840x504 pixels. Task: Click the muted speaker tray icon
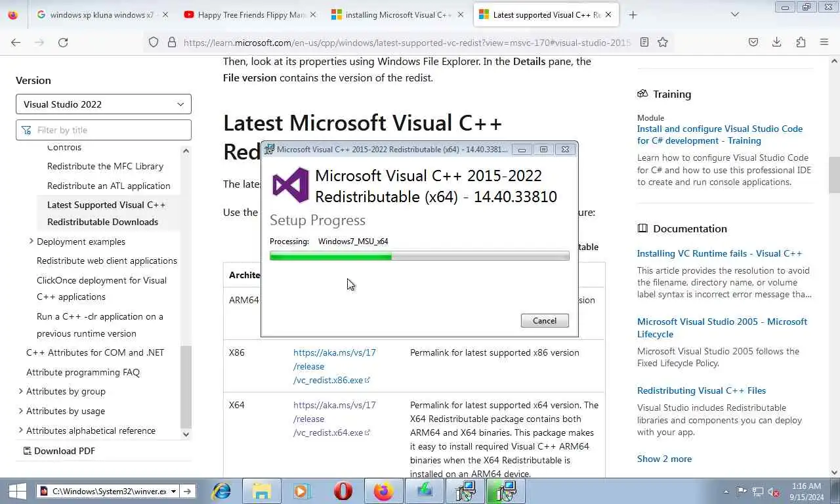point(774,492)
